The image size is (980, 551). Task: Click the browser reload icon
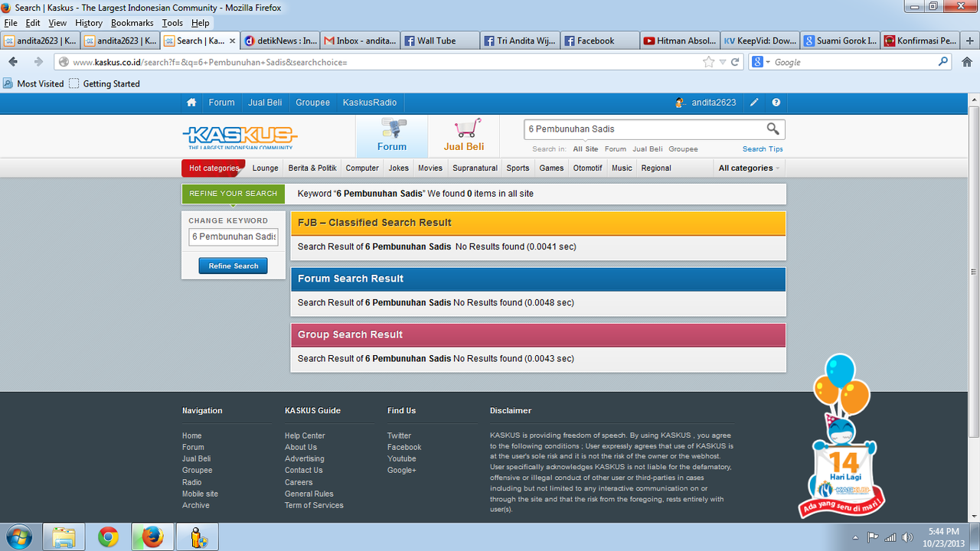coord(735,62)
